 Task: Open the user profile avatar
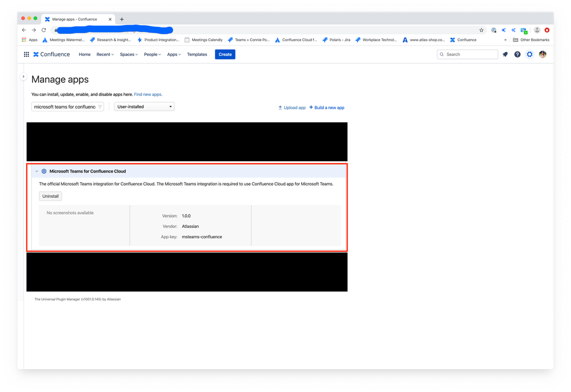pyautogui.click(x=542, y=54)
